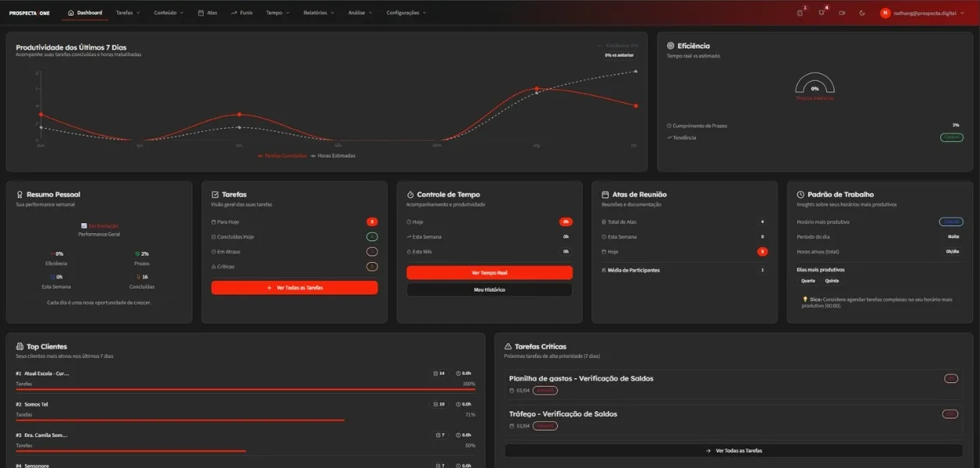Click the Atual Escola client progress bar

click(245, 389)
